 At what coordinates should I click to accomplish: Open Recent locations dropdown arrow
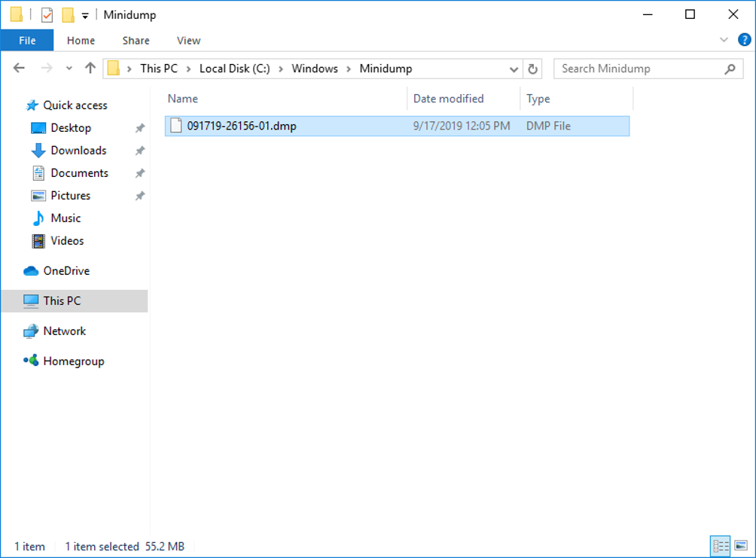click(69, 69)
